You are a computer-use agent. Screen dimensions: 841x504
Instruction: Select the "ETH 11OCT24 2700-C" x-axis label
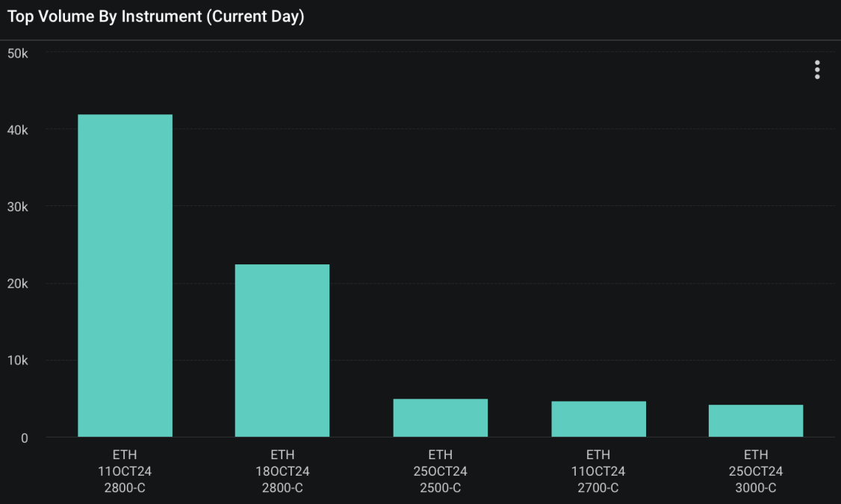[598, 471]
